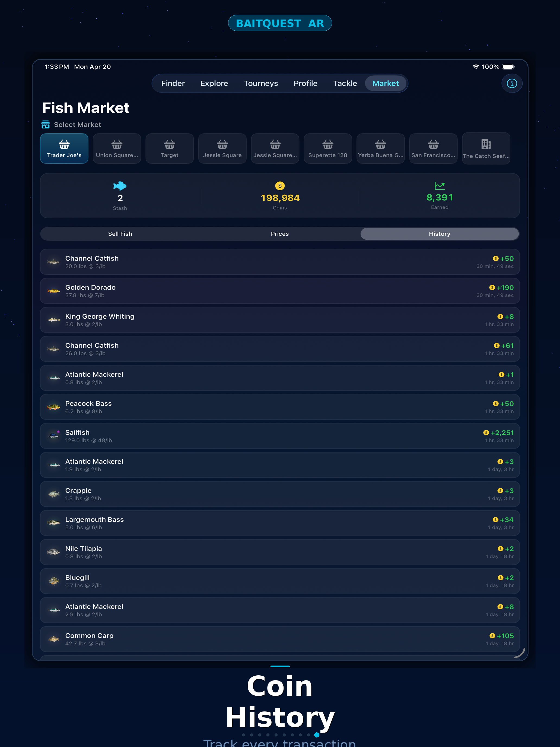Click the +190 coin amount
This screenshot has height=747, width=560.
(505, 288)
